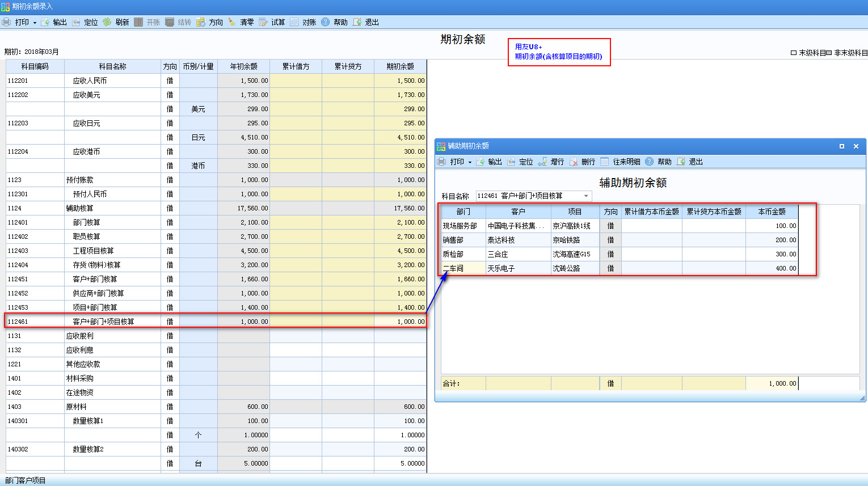Open 往来明细 details in auxiliary window

[605, 162]
